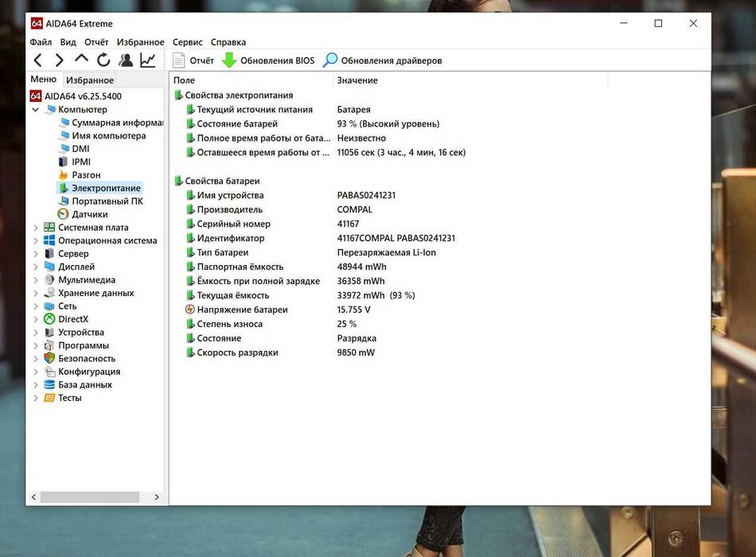Viewport: 756px width, 557px height.
Task: Click the Безопасность shield icon
Action: point(49,358)
